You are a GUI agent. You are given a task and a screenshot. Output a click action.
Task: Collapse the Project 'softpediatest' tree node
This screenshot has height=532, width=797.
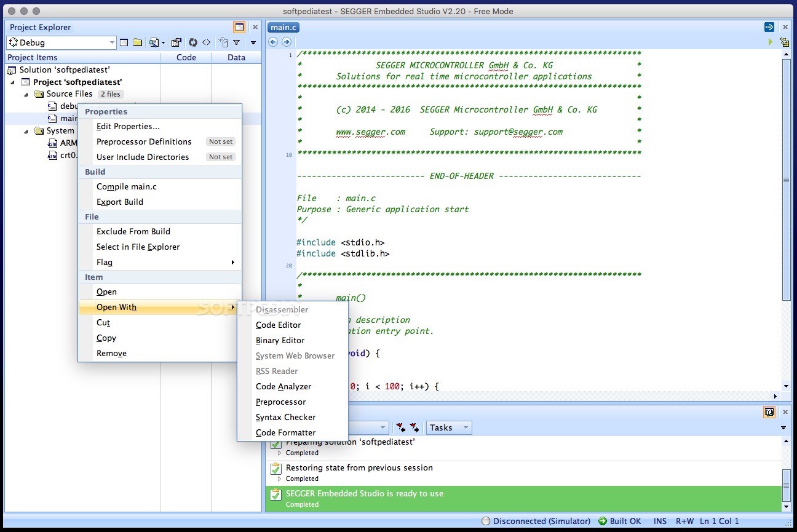pos(13,82)
